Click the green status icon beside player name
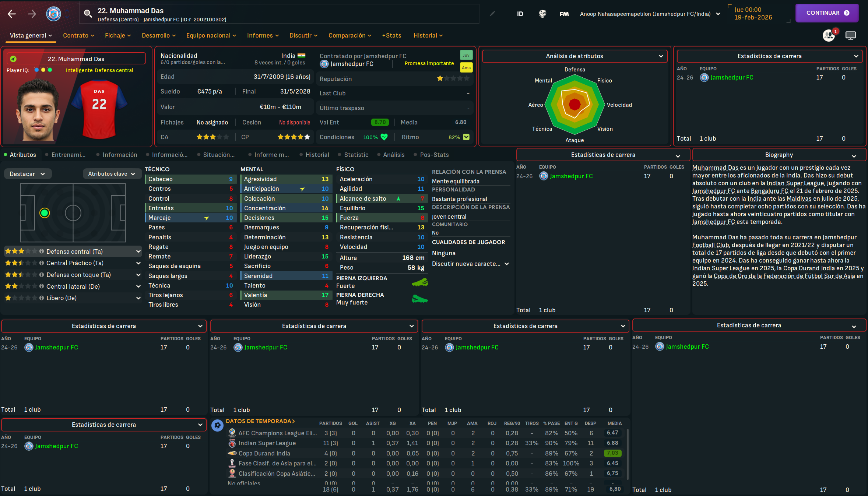 point(13,59)
